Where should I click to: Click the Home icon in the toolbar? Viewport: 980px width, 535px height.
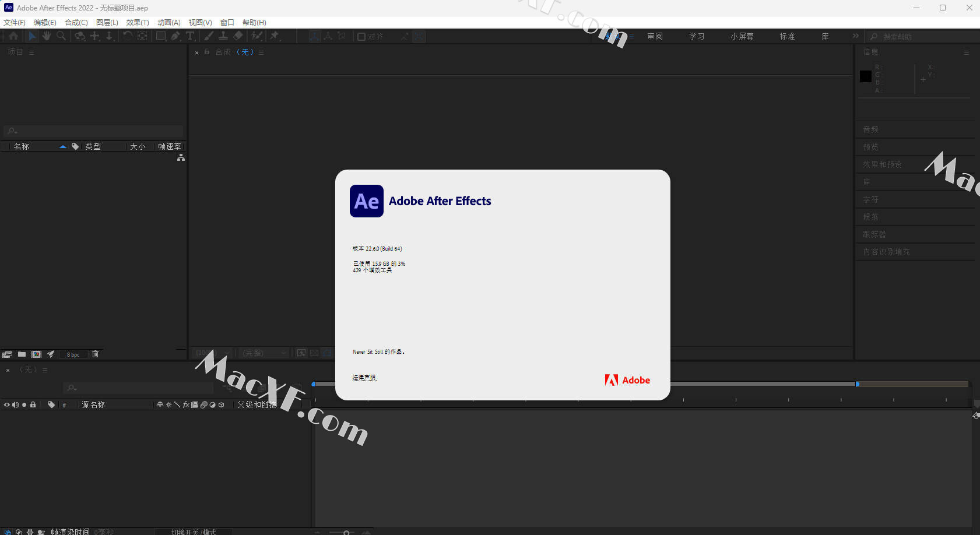pyautogui.click(x=13, y=36)
